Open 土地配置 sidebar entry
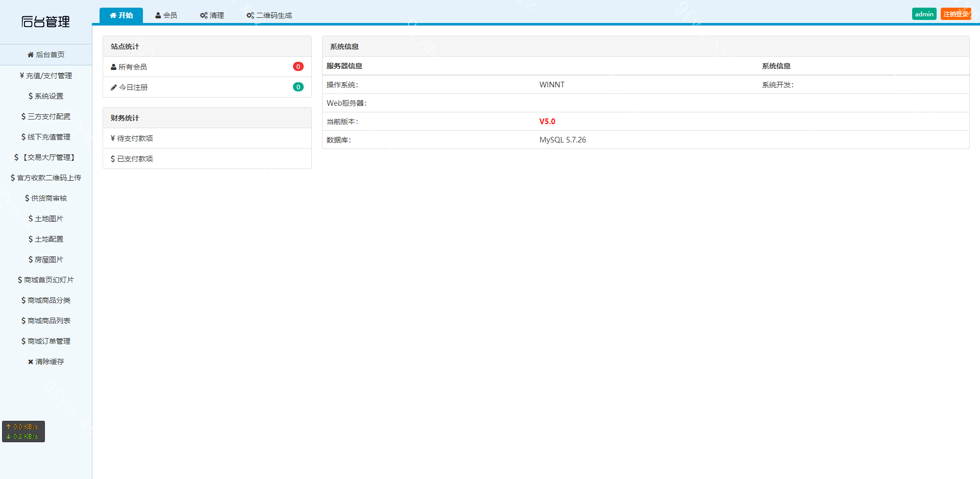 [x=46, y=239]
